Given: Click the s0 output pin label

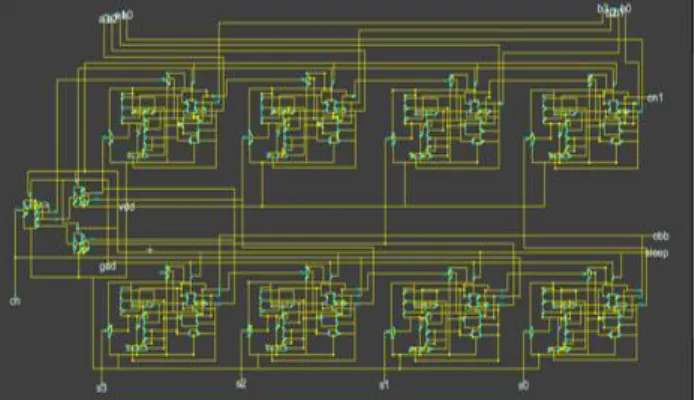Looking at the screenshot, I should [x=523, y=385].
